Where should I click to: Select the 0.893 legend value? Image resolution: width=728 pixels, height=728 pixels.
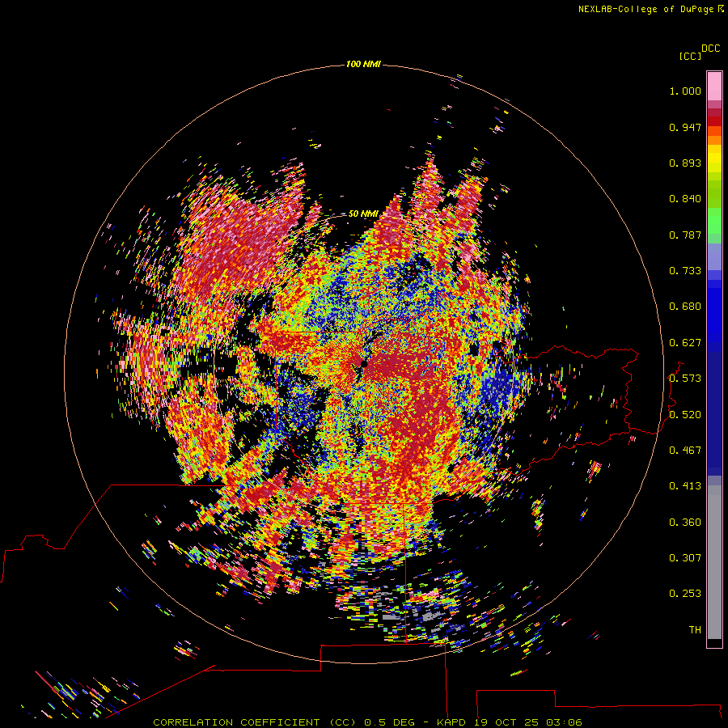point(685,163)
